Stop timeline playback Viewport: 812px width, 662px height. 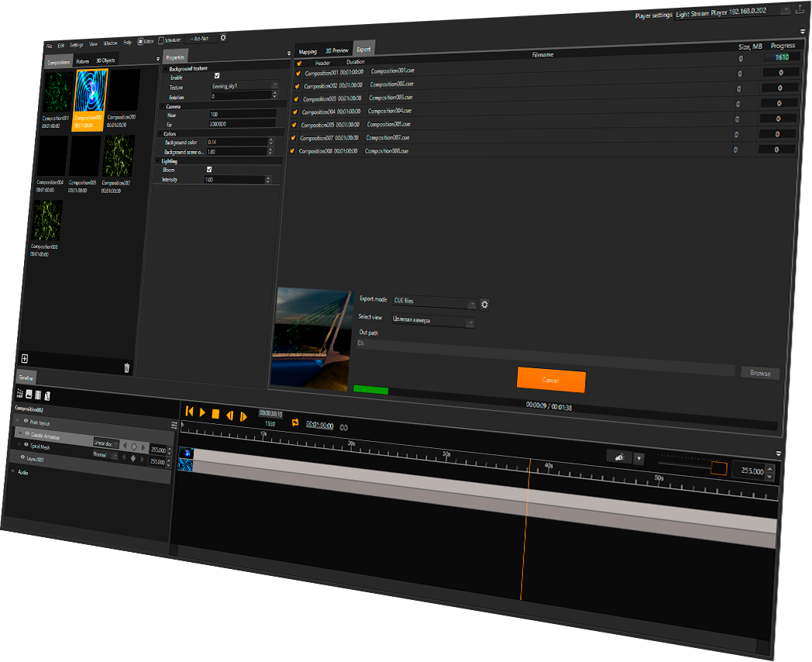[215, 414]
